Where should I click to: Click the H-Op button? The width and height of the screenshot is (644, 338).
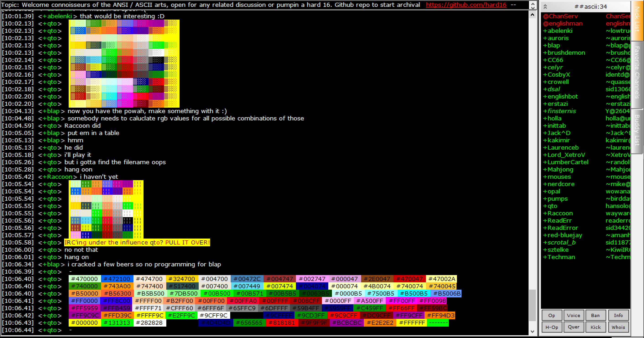(x=552, y=327)
